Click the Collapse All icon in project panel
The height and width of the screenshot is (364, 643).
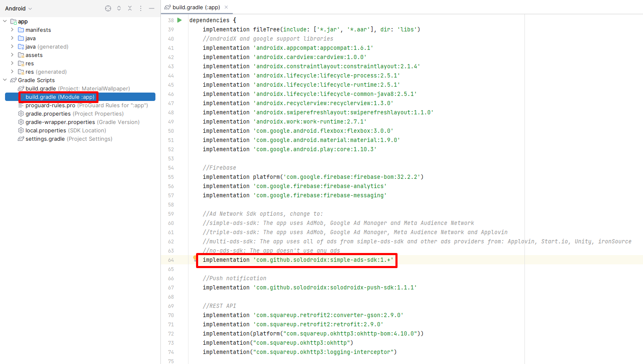(130, 8)
